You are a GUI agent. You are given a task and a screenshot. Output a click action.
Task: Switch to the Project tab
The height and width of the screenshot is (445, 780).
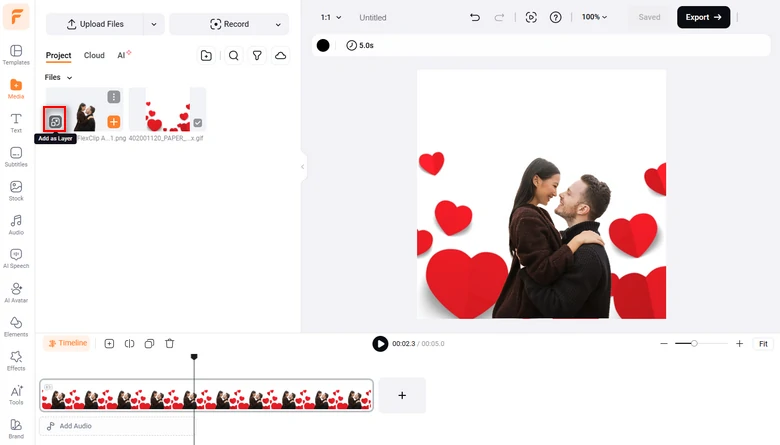58,55
